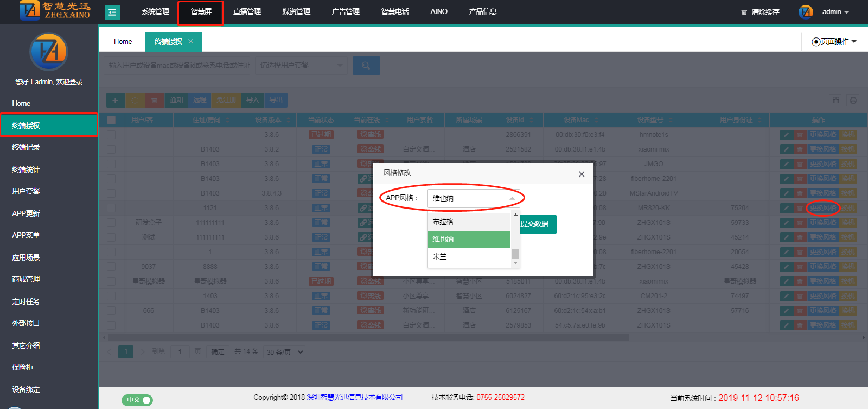This screenshot has height=409, width=868.
Task: Open the 深圳智慧光迅信息技术有限公司 link
Action: click(x=354, y=397)
